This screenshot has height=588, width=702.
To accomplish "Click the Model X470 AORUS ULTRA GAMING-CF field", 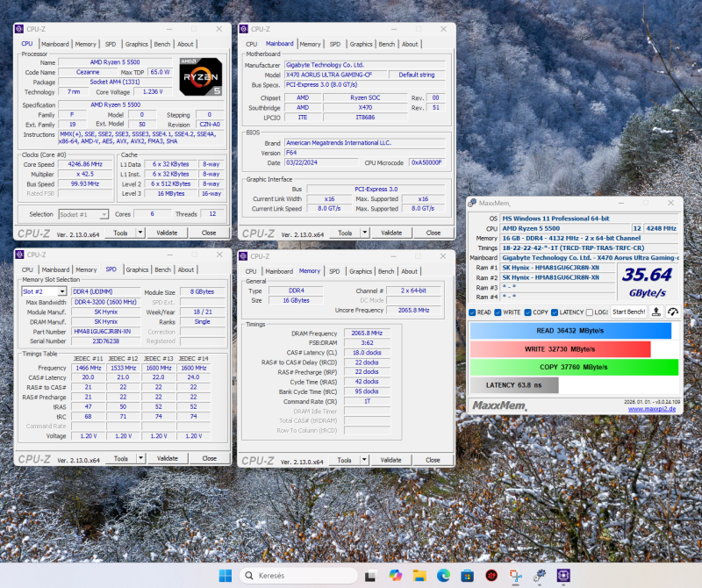I will (335, 75).
